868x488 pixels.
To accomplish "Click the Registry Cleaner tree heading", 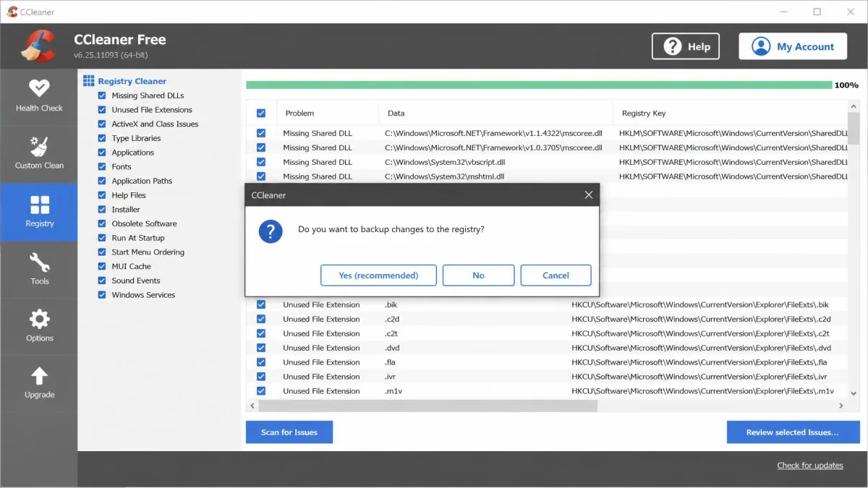I will (132, 81).
